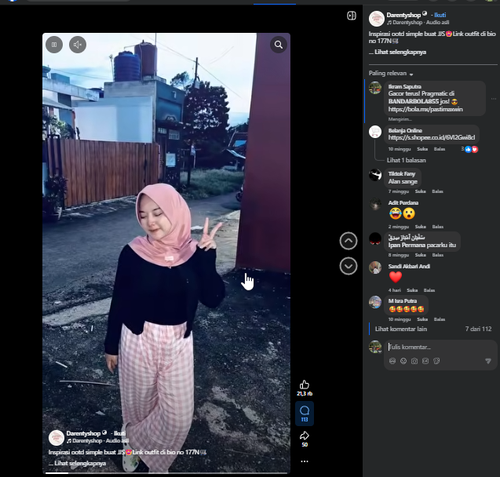The width and height of the screenshot is (500, 477).
Task: Go to the next reel
Action: tap(348, 266)
